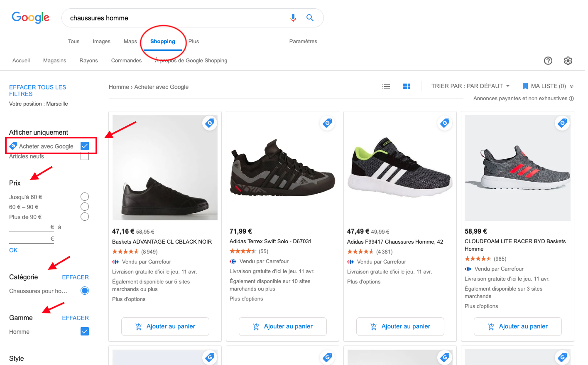
Task: Switch to Images search tab
Action: coord(101,42)
